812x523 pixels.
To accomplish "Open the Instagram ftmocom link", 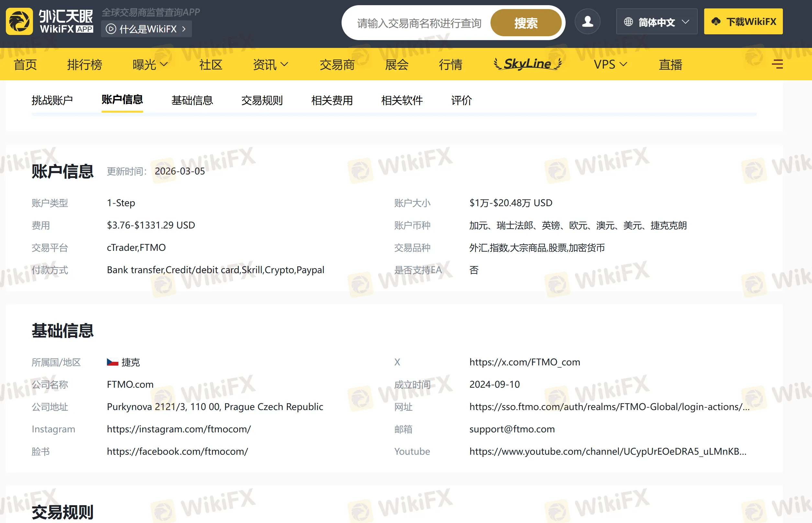I will [x=179, y=429].
